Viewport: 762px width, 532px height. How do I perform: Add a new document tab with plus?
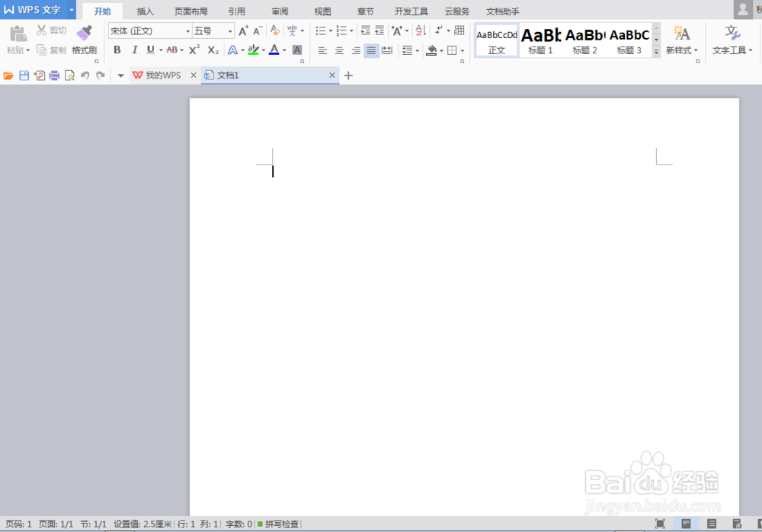point(348,75)
